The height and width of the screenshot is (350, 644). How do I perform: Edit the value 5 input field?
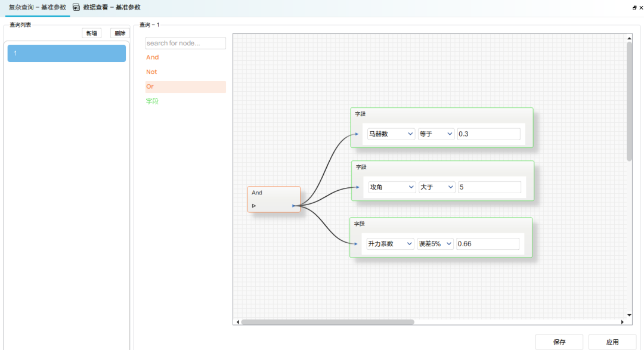click(x=490, y=187)
